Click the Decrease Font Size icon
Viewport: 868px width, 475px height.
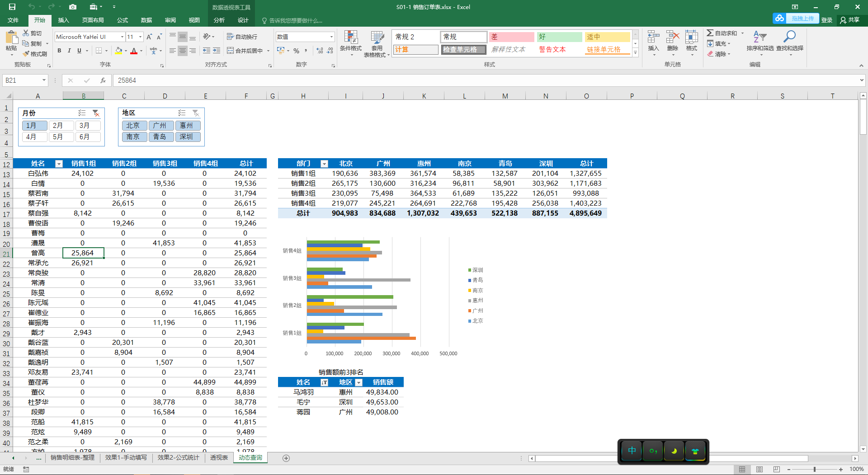(x=159, y=37)
